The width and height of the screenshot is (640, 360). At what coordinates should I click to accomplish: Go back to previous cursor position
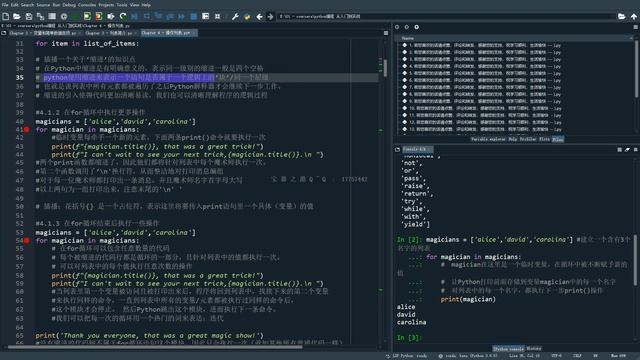click(259, 16)
